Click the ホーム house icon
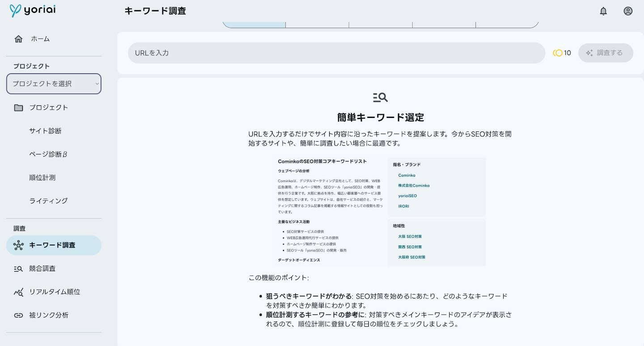The width and height of the screenshot is (644, 346). pyautogui.click(x=18, y=39)
